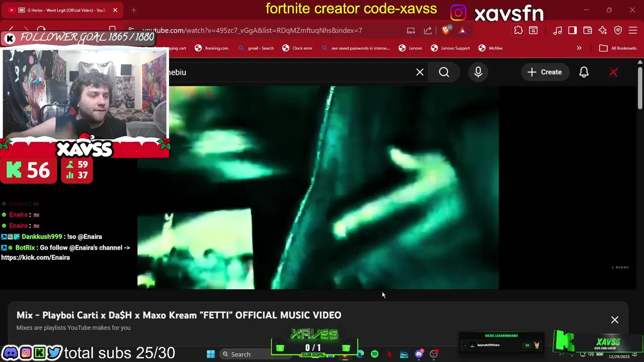Close the G Herbo Went Legit tab
The width and height of the screenshot is (644, 362).
[115, 10]
